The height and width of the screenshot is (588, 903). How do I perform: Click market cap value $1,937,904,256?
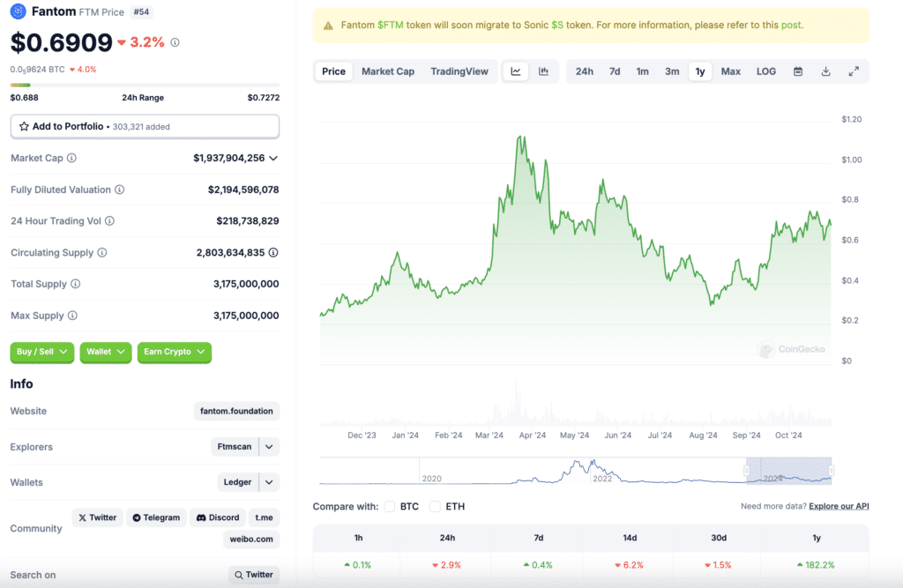pos(228,158)
